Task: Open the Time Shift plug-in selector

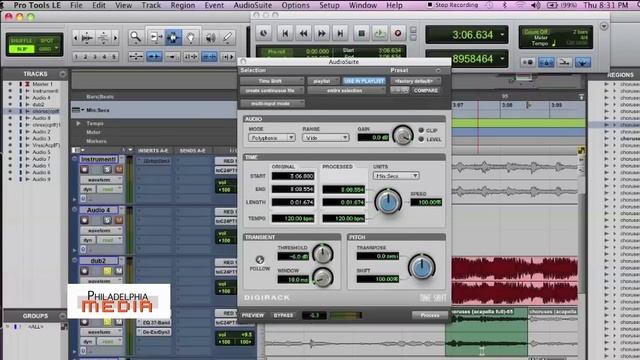Action: point(272,81)
